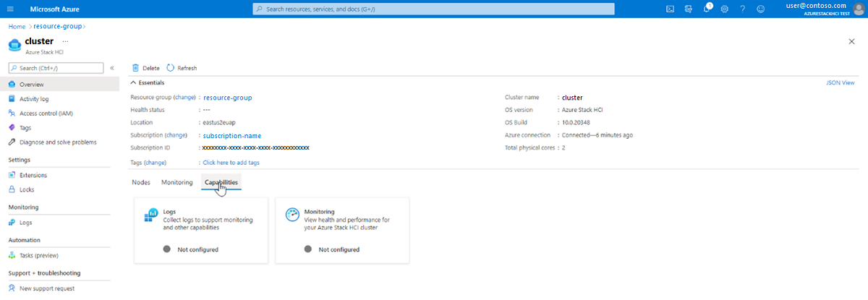Click the Delete trash icon
Viewport: 868px width, 300px height.
tap(135, 68)
